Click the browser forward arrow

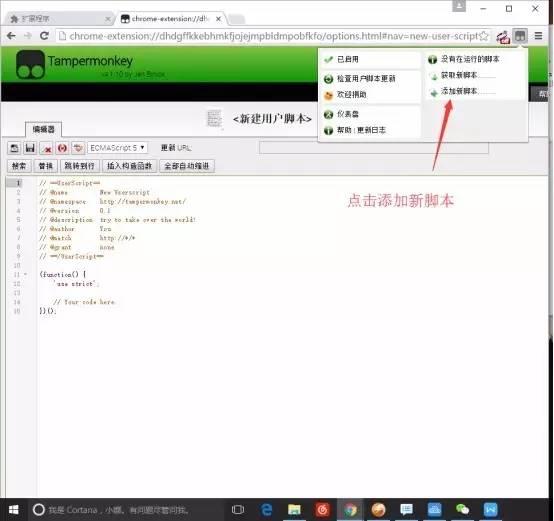(28, 36)
